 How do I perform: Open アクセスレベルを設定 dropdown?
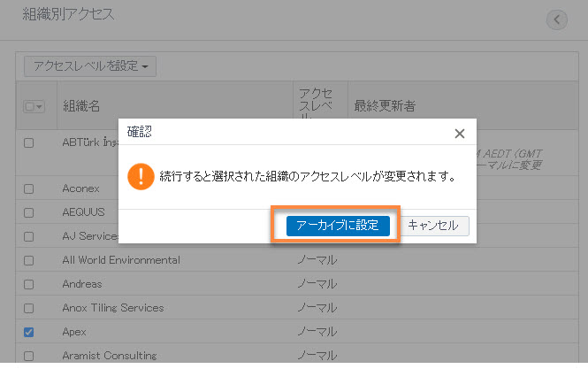(90, 66)
